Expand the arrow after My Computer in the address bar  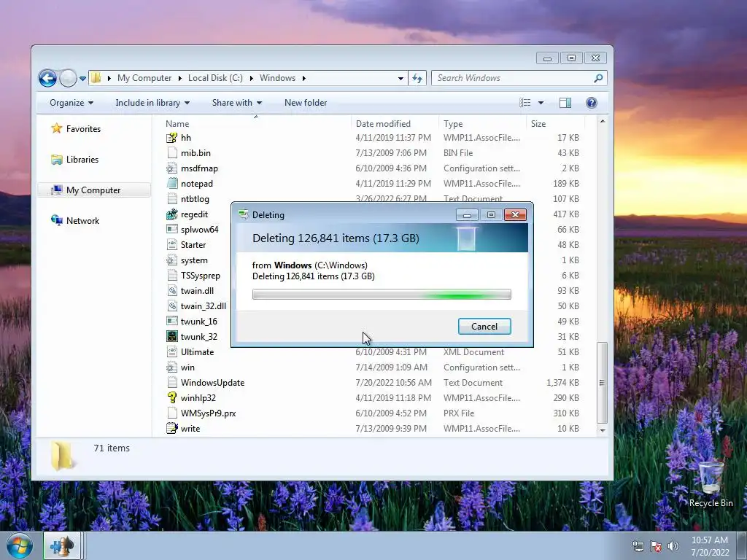pyautogui.click(x=179, y=78)
